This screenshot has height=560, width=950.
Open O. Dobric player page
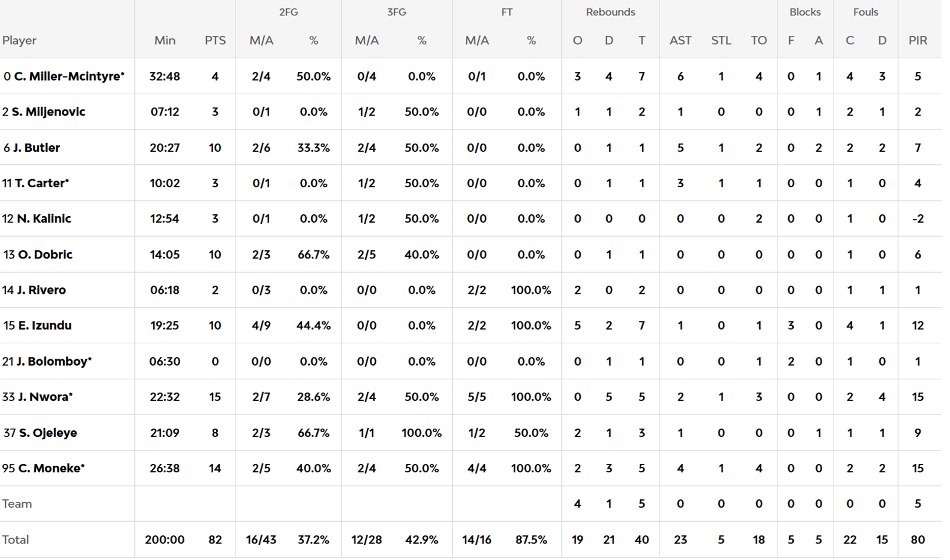click(45, 254)
